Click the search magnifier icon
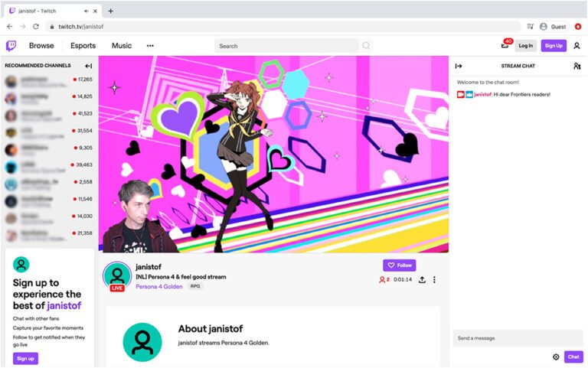Image resolution: width=588 pixels, height=368 pixels. coord(366,46)
